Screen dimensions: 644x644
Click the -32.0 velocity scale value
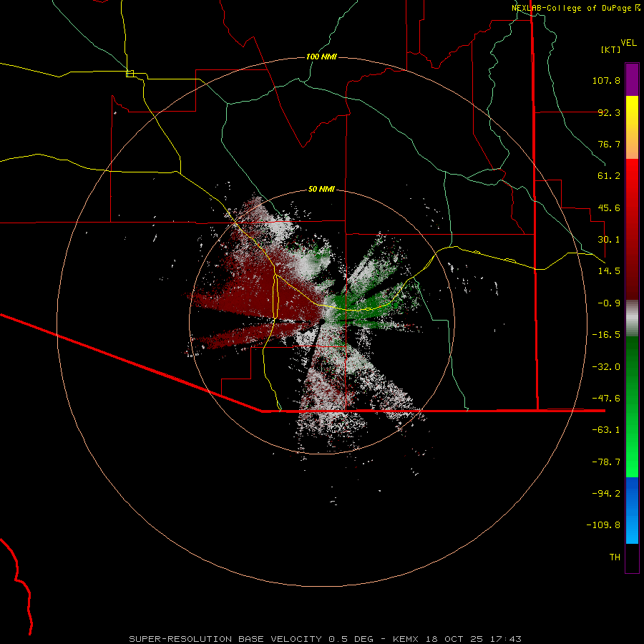606,367
